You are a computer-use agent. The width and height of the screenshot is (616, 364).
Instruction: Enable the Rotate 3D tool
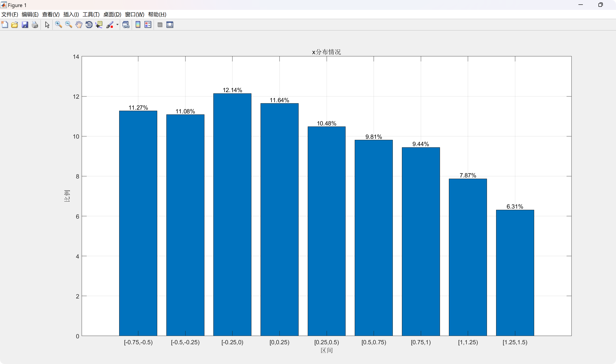click(x=89, y=25)
